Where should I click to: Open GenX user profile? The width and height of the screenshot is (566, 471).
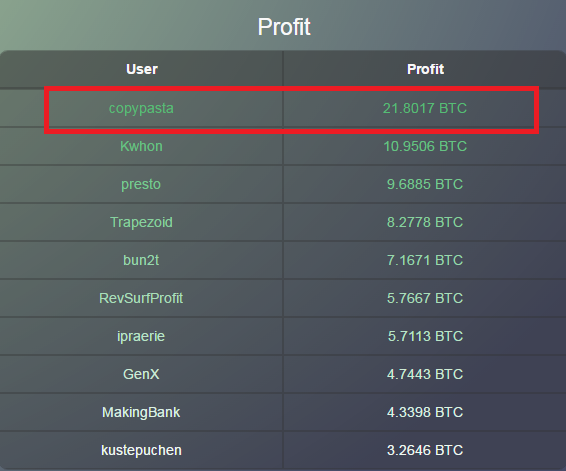[141, 374]
